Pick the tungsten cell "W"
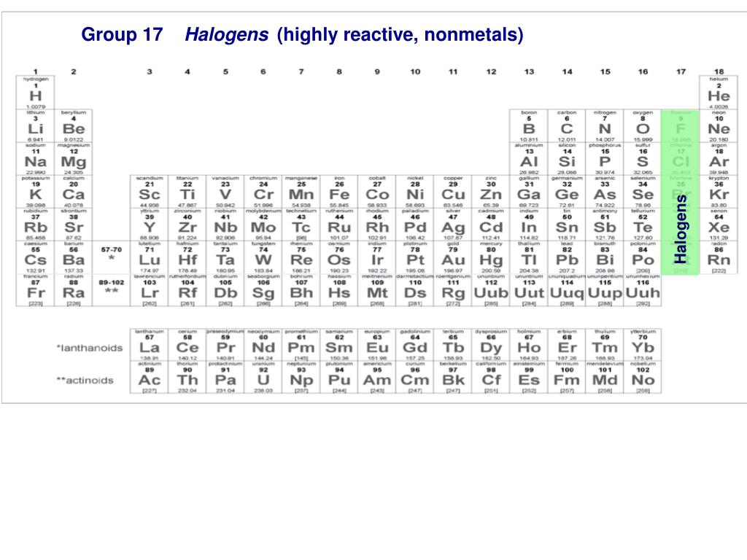The height and width of the screenshot is (560, 747). [x=263, y=257]
